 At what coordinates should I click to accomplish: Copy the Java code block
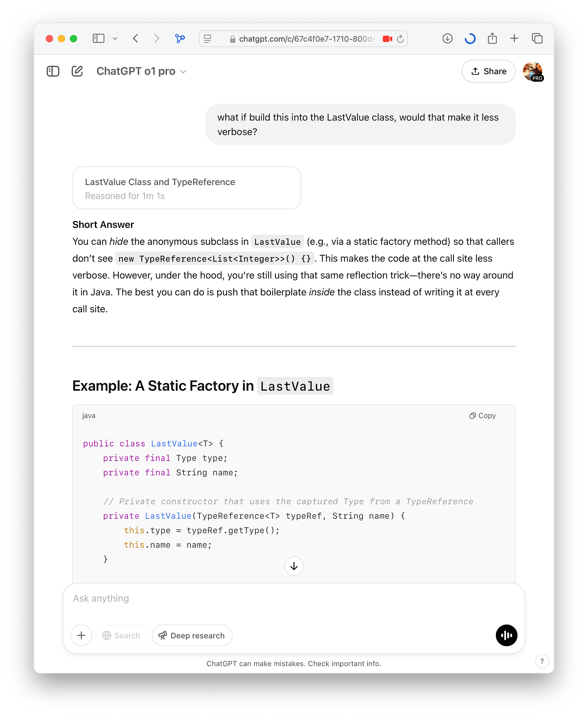[483, 416]
